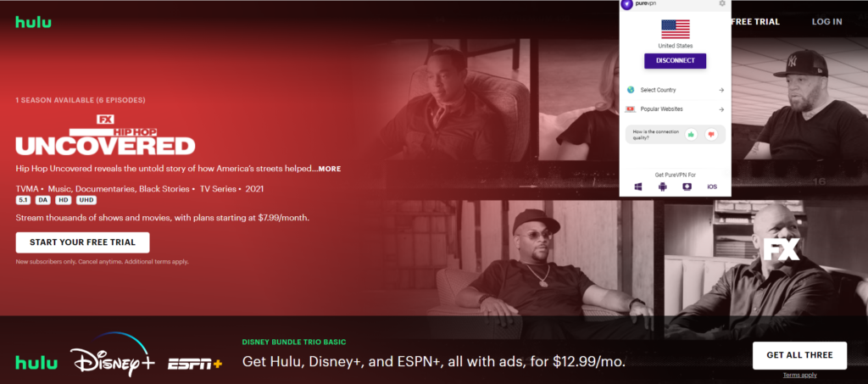Viewport: 868px width, 384px height.
Task: Get PureVPN for Mac icon
Action: 687,187
